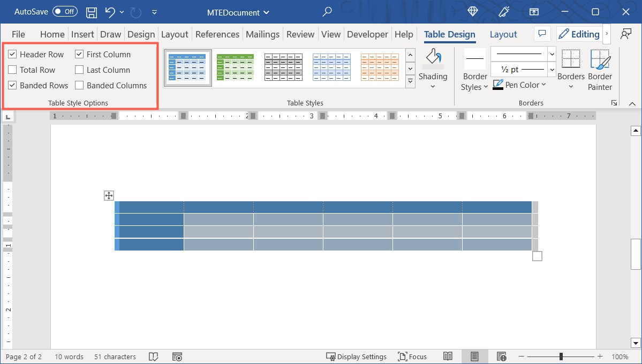Open the Insert ribbon tab
Viewport: 642px width, 364px height.
pyautogui.click(x=82, y=34)
